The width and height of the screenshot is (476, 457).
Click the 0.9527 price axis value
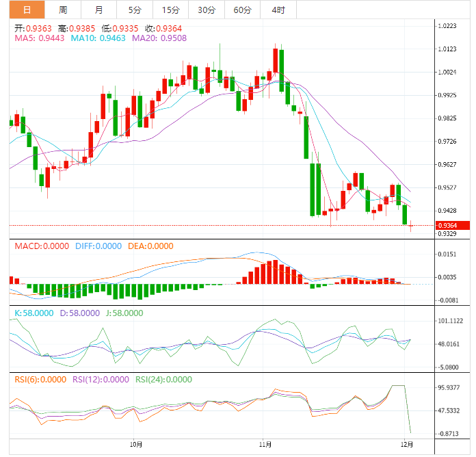[x=447, y=187]
